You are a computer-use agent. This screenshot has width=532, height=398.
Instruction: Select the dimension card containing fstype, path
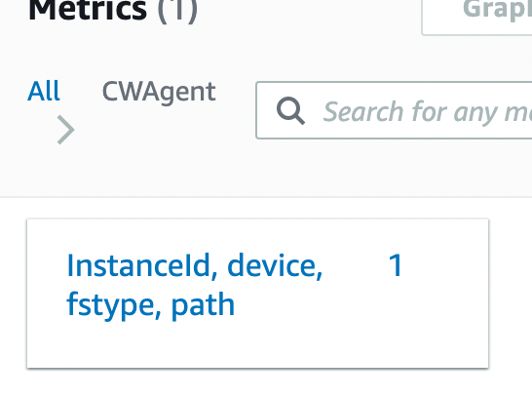coord(257,294)
